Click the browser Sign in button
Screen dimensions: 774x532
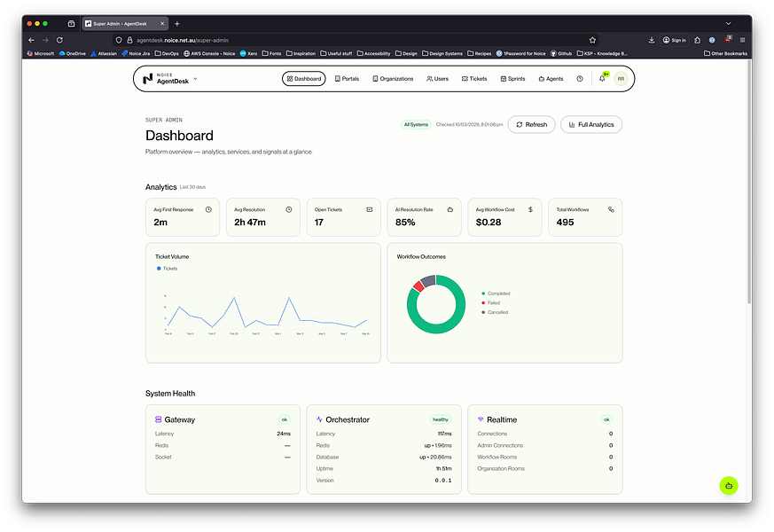(675, 40)
